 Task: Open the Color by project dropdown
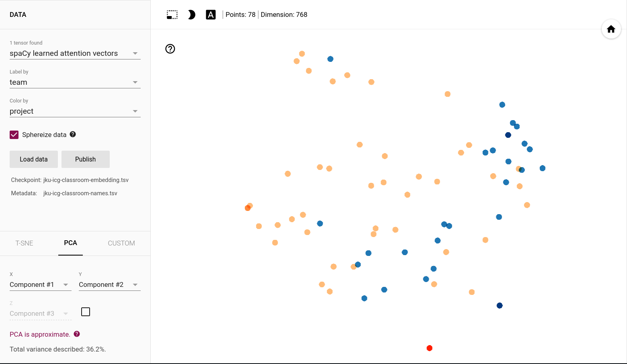[75, 111]
